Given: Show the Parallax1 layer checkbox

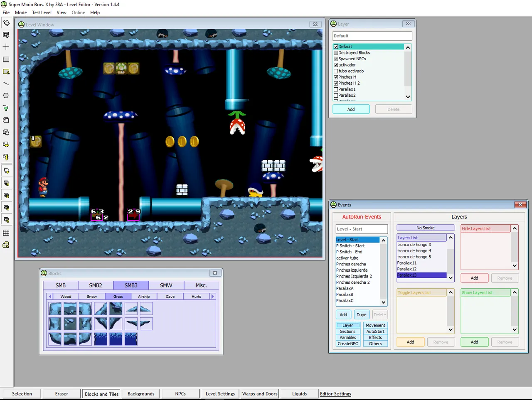Looking at the screenshot, I should click(336, 89).
